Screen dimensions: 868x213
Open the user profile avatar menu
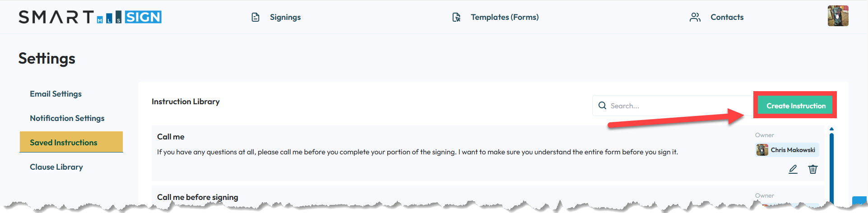[838, 16]
